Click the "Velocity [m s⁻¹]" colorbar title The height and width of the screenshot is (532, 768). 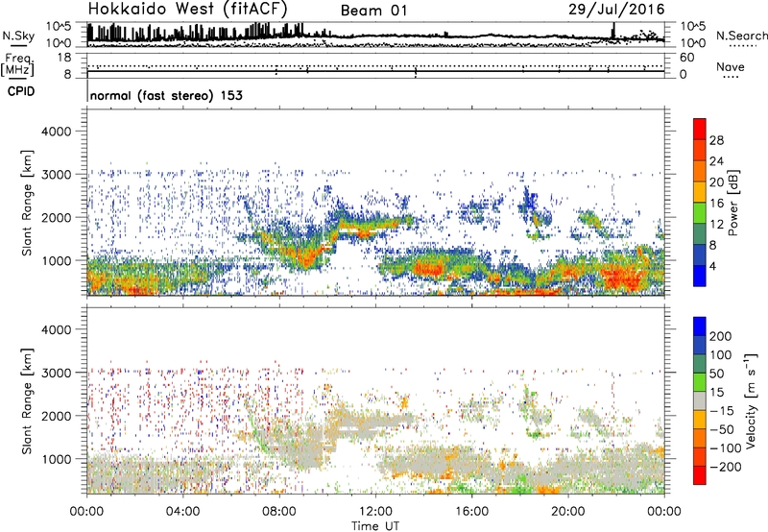click(x=750, y=401)
